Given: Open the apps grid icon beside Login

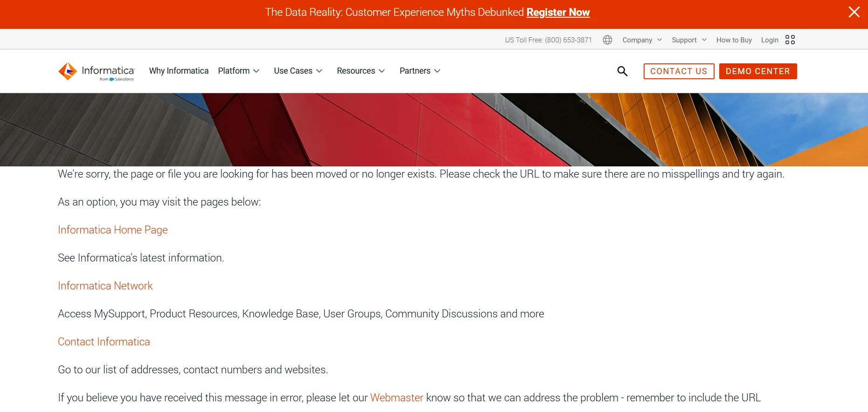Looking at the screenshot, I should [790, 40].
